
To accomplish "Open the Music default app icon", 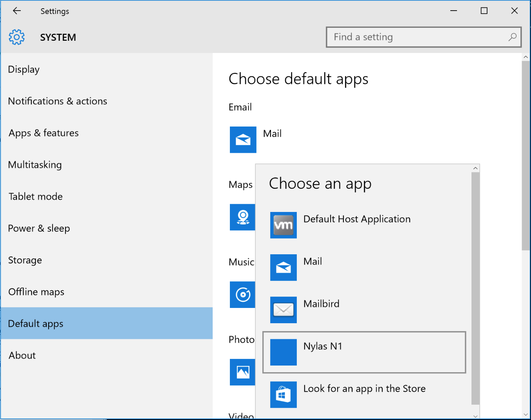I will (242, 295).
